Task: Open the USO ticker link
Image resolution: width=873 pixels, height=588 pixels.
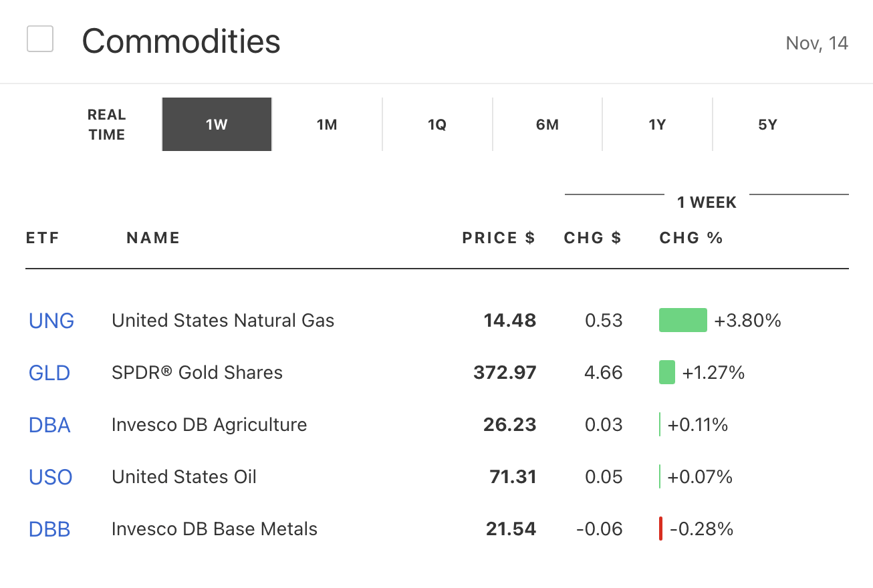Action: [51, 477]
